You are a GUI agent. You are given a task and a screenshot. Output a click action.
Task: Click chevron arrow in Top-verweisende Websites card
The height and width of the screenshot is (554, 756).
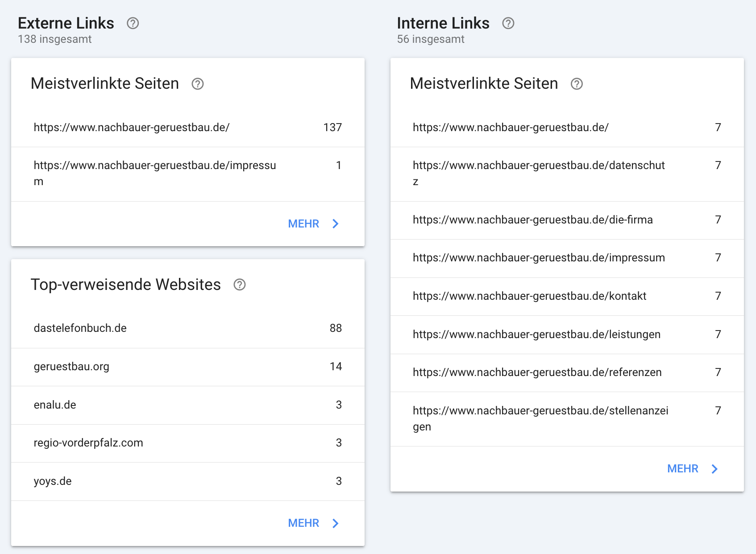pyautogui.click(x=336, y=523)
